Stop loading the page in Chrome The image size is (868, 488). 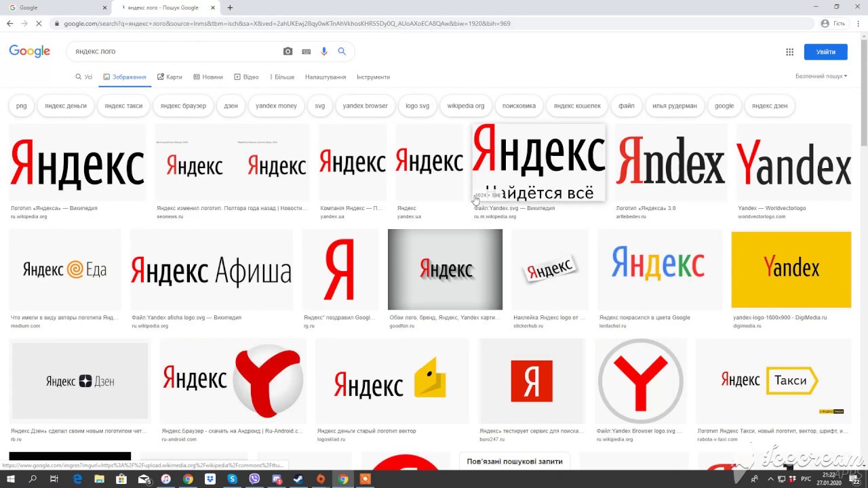click(x=39, y=23)
